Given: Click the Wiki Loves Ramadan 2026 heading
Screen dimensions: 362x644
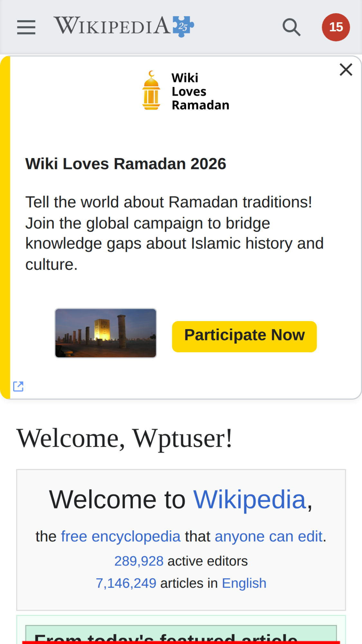Looking at the screenshot, I should click(126, 164).
